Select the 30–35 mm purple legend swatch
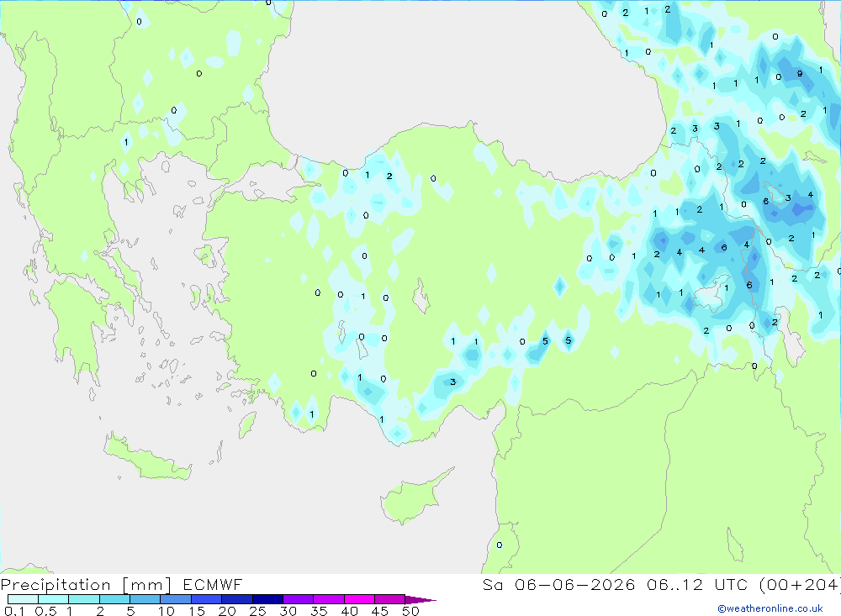 (x=299, y=599)
